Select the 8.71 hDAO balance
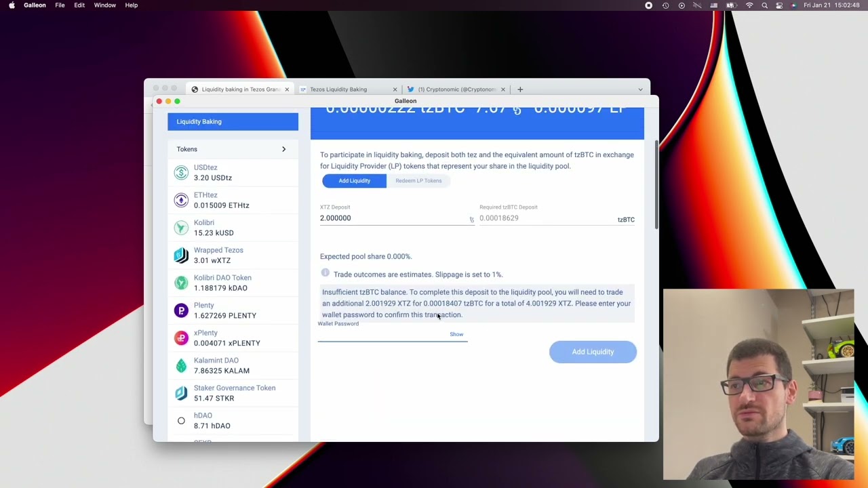 (x=212, y=426)
